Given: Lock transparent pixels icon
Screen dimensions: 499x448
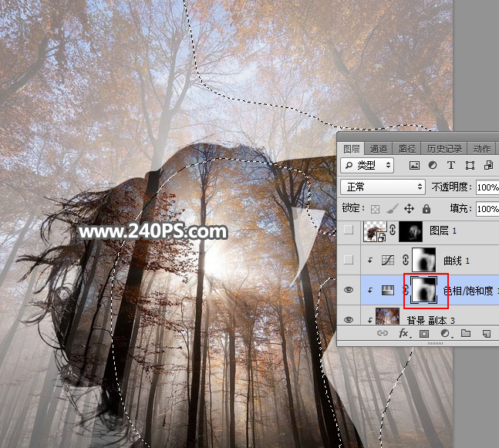Looking at the screenshot, I should [375, 209].
